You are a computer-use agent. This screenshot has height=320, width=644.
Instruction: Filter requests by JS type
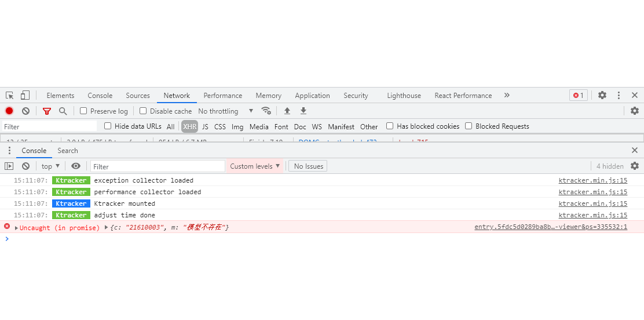coord(206,127)
